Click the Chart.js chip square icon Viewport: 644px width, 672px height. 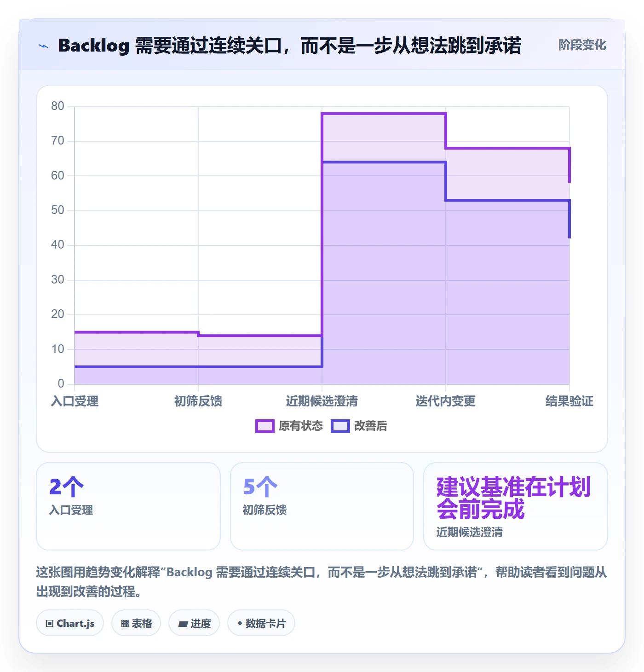[50, 624]
